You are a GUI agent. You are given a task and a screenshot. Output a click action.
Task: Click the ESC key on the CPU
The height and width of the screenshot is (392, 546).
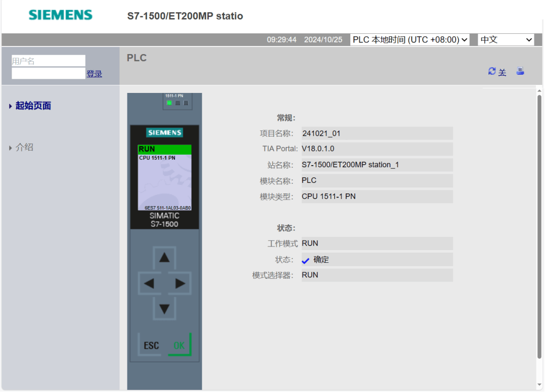click(x=151, y=346)
